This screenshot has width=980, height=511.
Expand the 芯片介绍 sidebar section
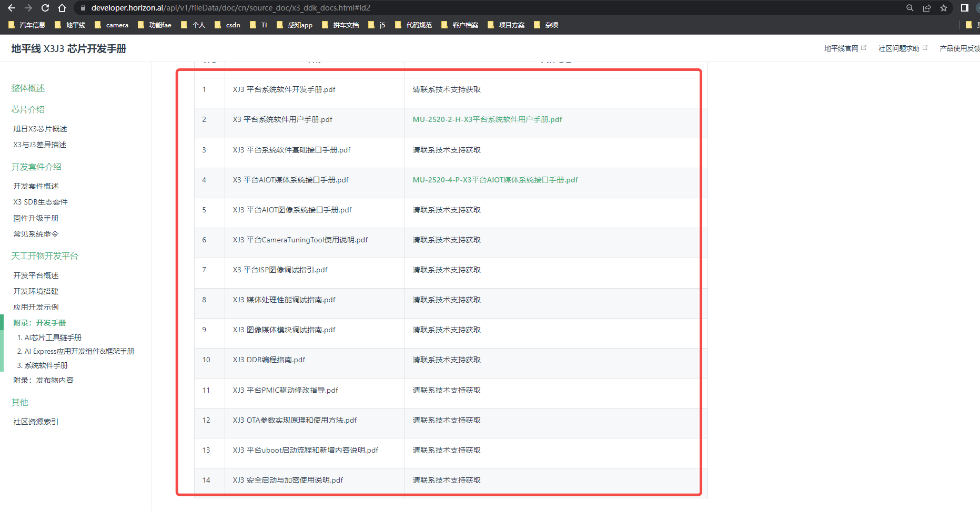[x=28, y=109]
